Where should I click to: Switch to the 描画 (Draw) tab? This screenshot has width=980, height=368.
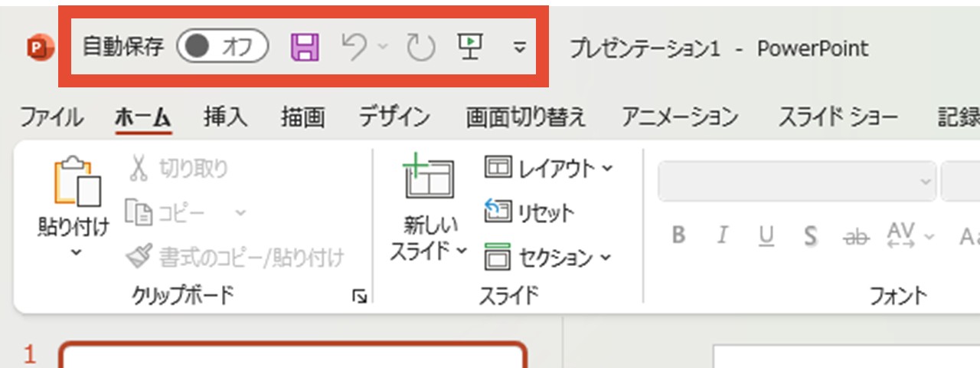tap(303, 117)
